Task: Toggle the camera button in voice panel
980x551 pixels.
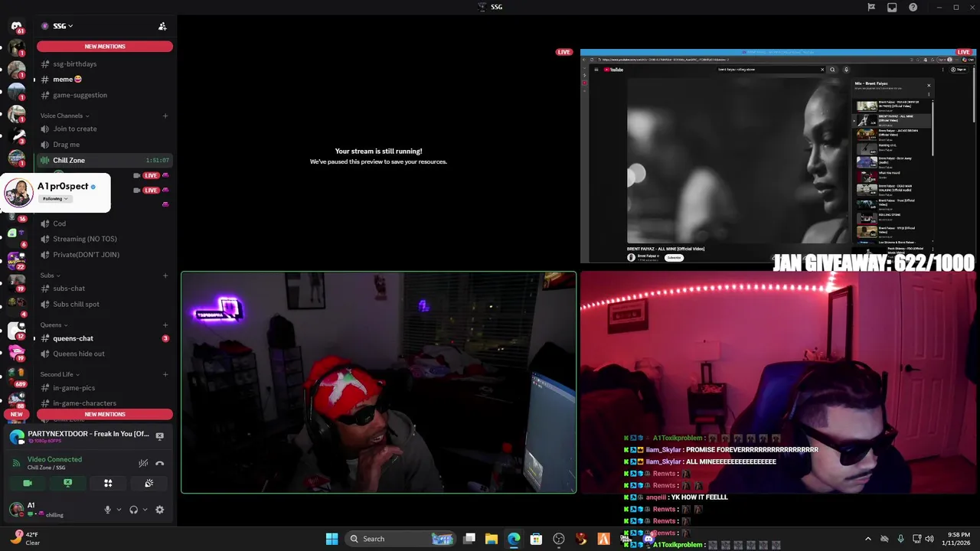Action: point(28,483)
